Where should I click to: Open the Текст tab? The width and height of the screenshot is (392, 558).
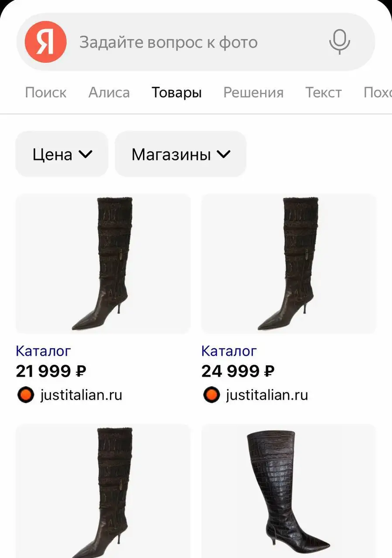click(x=324, y=92)
